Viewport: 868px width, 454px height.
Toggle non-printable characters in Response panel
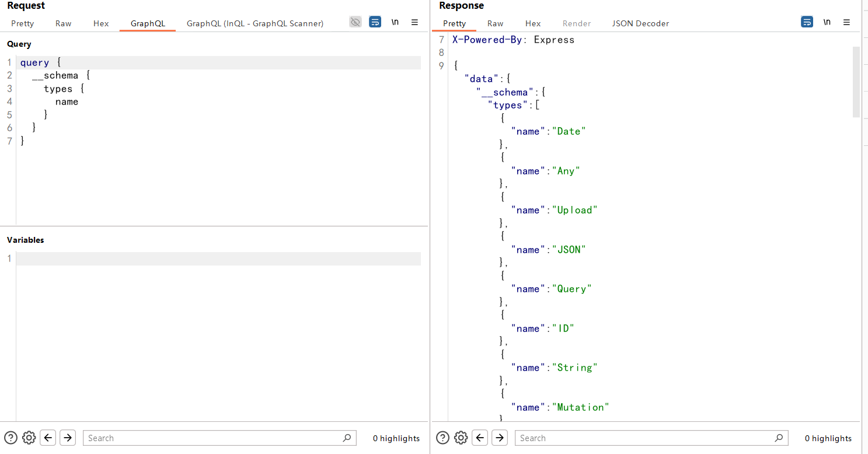[827, 22]
